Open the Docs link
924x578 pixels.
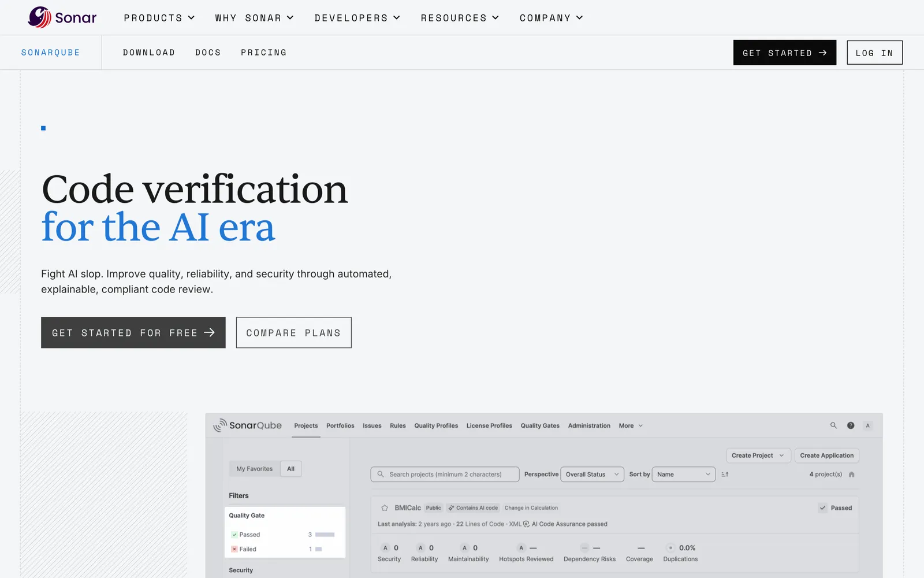pyautogui.click(x=208, y=53)
